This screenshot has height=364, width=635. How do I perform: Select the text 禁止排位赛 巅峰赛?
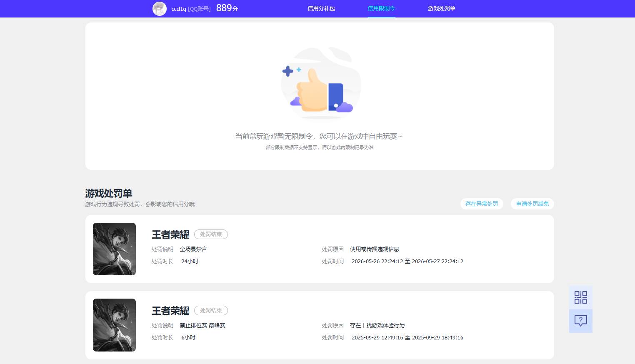pyautogui.click(x=202, y=325)
